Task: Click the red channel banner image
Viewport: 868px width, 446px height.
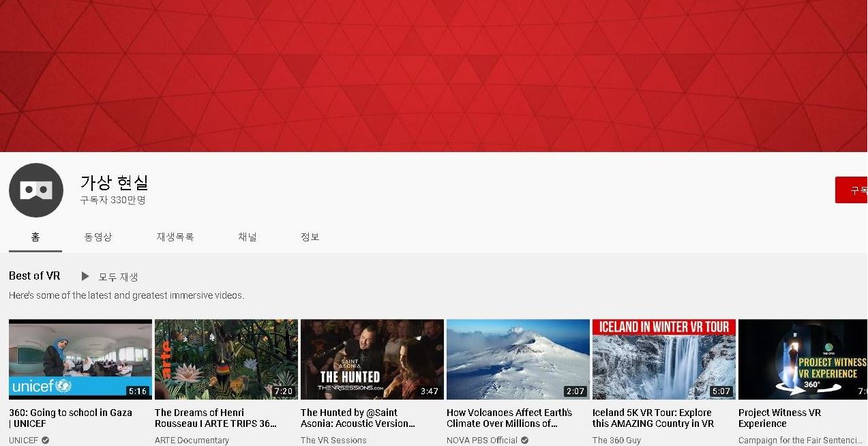Action: [434, 76]
